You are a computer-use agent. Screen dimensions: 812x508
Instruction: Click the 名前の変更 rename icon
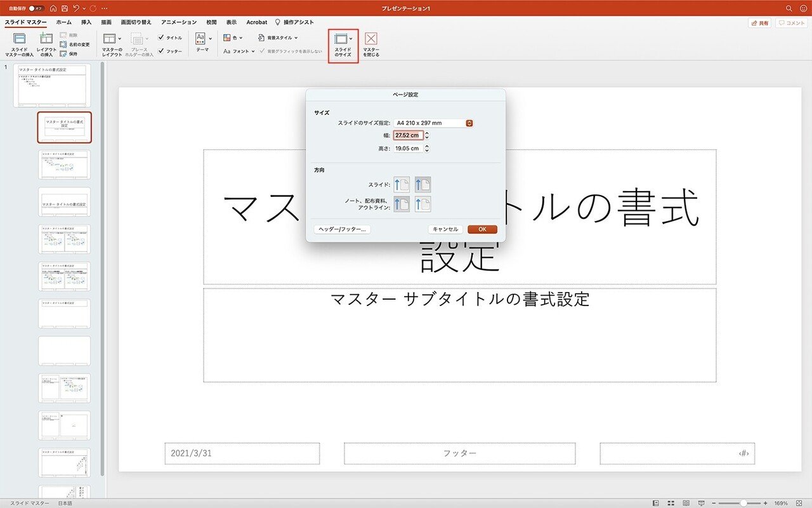tap(63, 44)
